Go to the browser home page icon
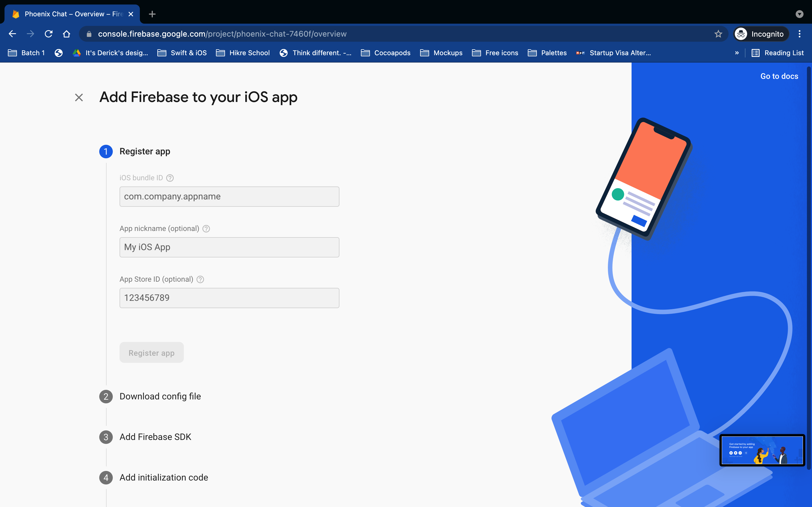Image resolution: width=812 pixels, height=507 pixels. click(x=67, y=34)
